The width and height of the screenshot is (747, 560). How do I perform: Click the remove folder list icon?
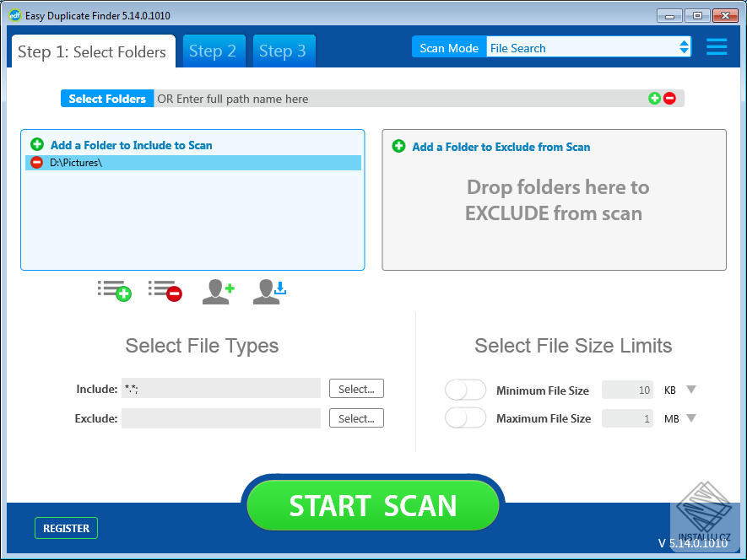click(165, 290)
